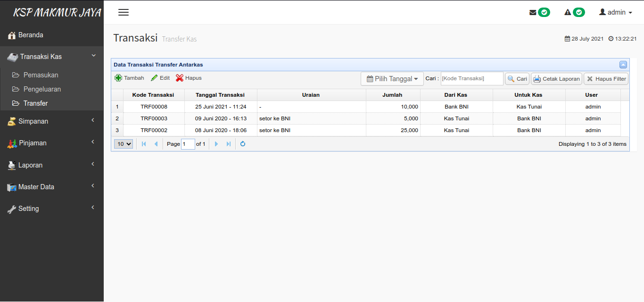Click the Pinjaman people icon
The height and width of the screenshot is (302, 644).
(x=12, y=143)
